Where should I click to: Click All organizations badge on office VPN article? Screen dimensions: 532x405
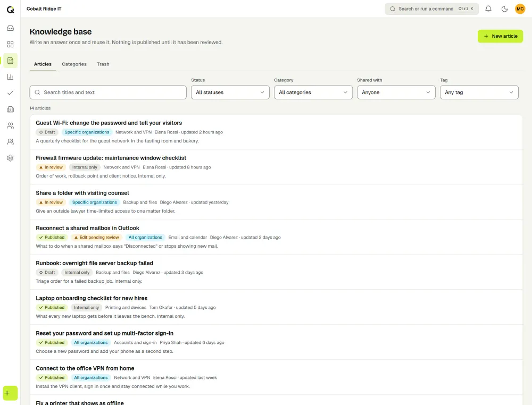(x=90, y=377)
